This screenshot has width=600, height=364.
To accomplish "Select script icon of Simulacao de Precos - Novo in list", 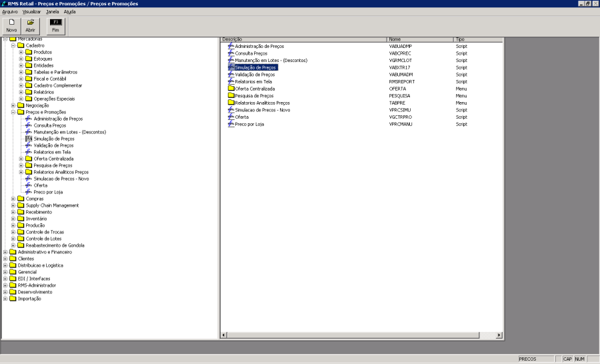I will point(231,110).
